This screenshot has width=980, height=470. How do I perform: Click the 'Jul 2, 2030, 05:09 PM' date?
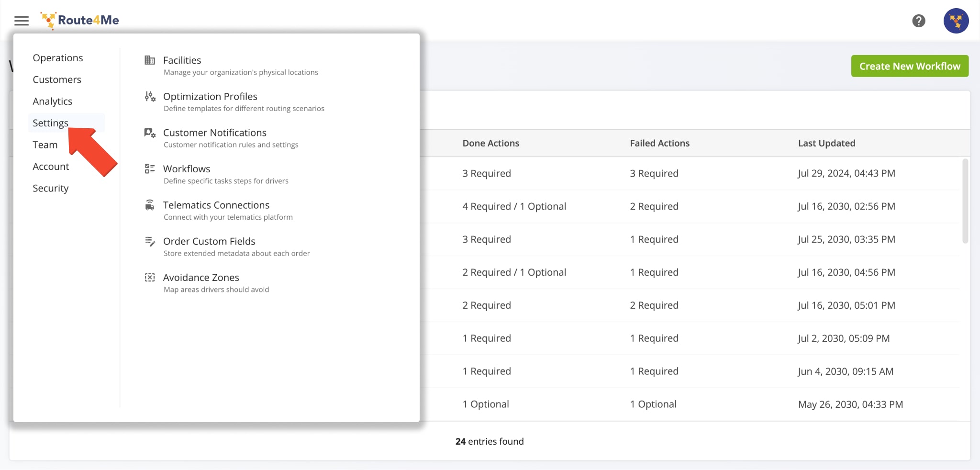844,338
